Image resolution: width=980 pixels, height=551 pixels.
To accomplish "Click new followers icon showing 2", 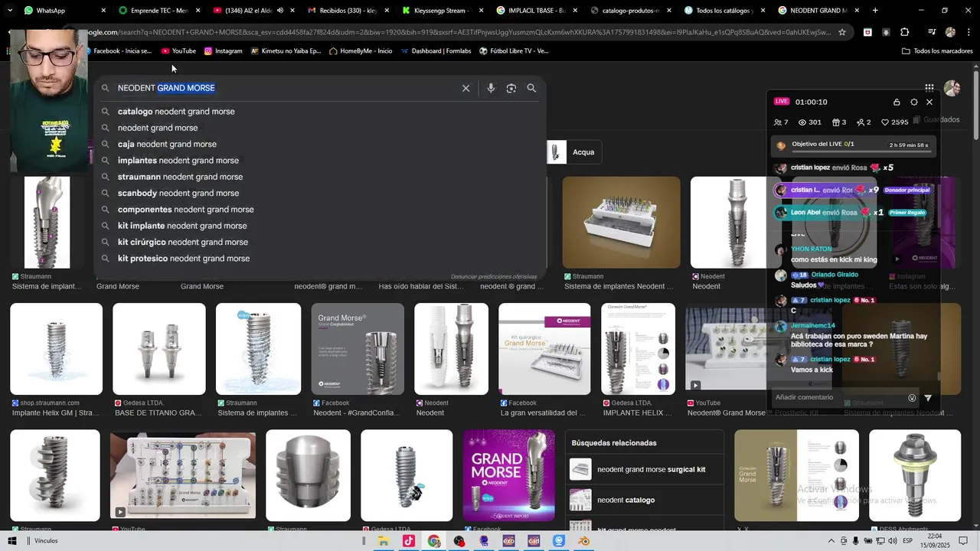I will click(864, 122).
